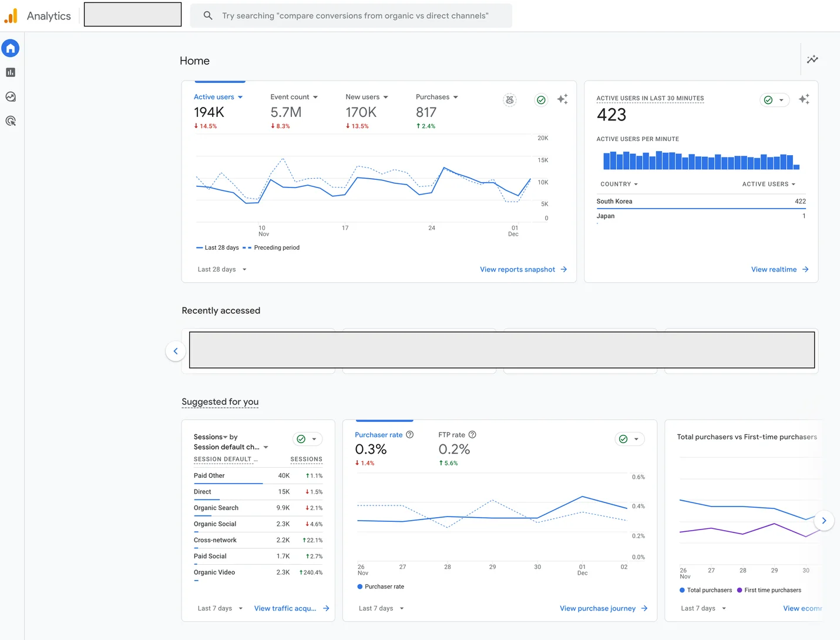Click the sparkle icon on realtime card

(804, 99)
